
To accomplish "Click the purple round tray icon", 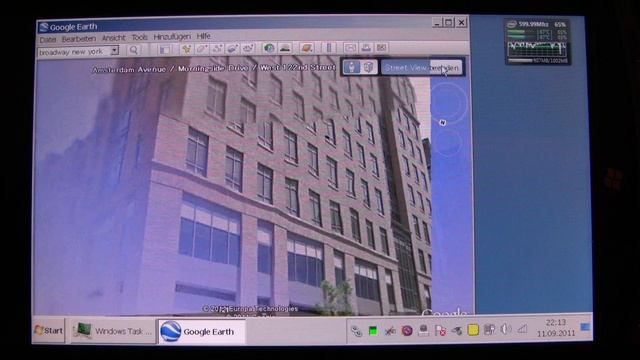I will pos(407,331).
